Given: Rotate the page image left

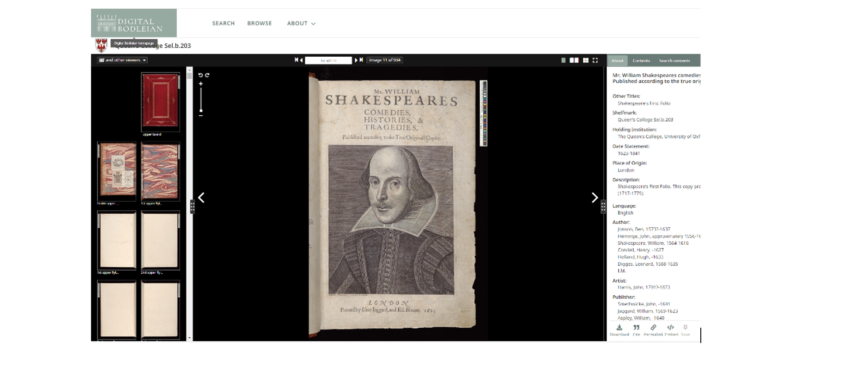Looking at the screenshot, I should pos(201,75).
